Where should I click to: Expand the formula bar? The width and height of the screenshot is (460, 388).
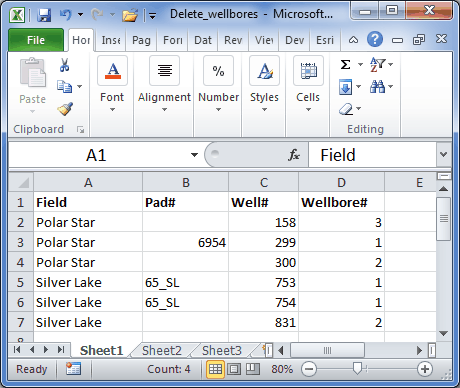[444, 154]
